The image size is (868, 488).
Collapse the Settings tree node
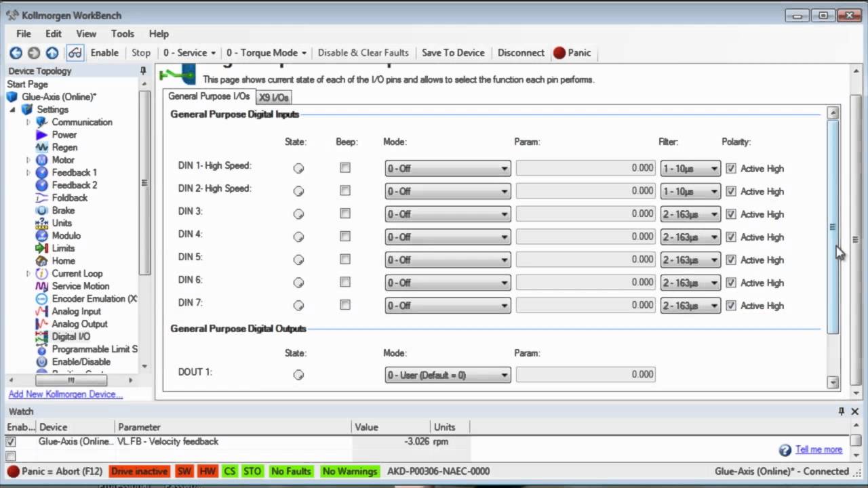click(x=13, y=110)
